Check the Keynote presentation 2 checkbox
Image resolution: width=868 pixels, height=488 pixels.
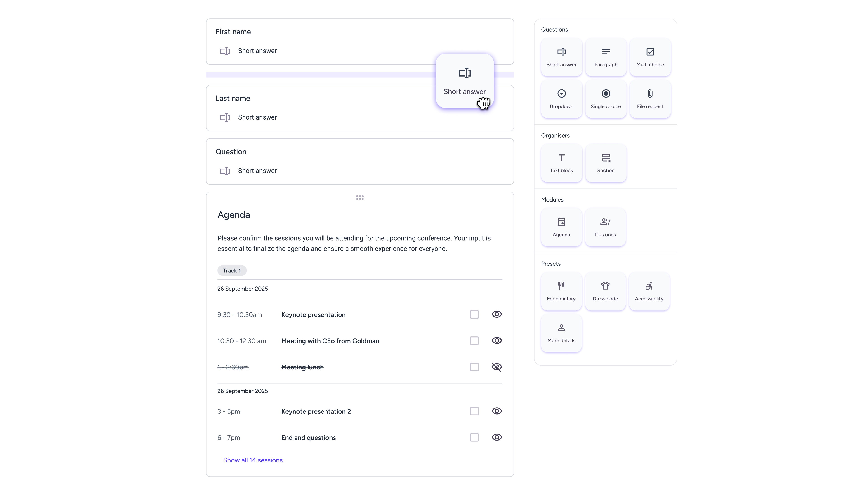click(474, 411)
